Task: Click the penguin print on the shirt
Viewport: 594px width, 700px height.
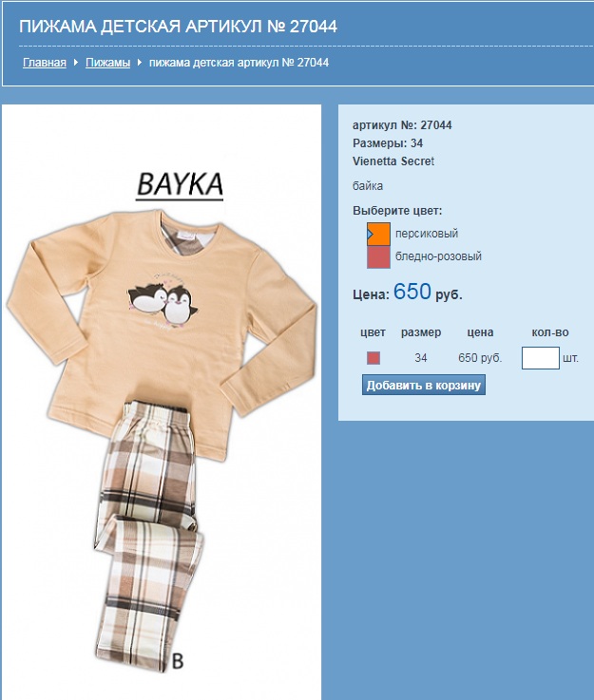Action: pos(163,304)
